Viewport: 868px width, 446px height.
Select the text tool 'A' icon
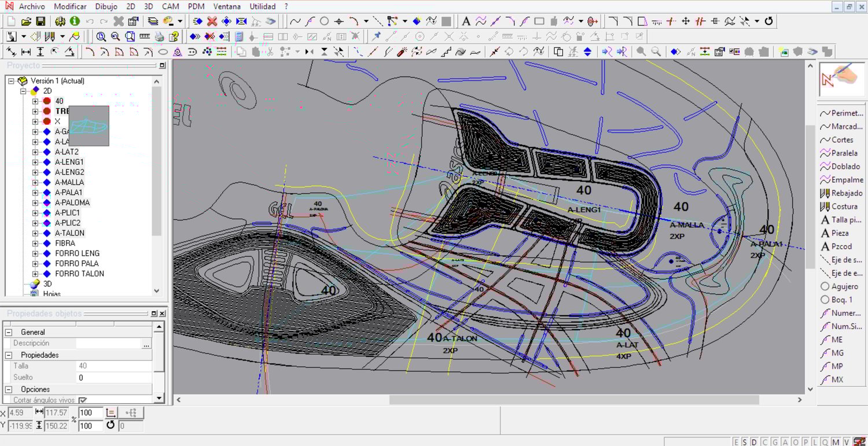(466, 21)
